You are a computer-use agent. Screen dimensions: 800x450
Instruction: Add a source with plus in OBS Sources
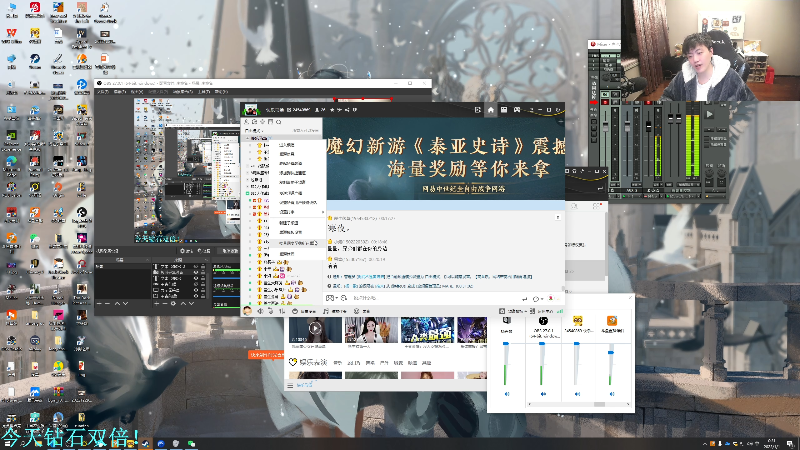tap(157, 304)
